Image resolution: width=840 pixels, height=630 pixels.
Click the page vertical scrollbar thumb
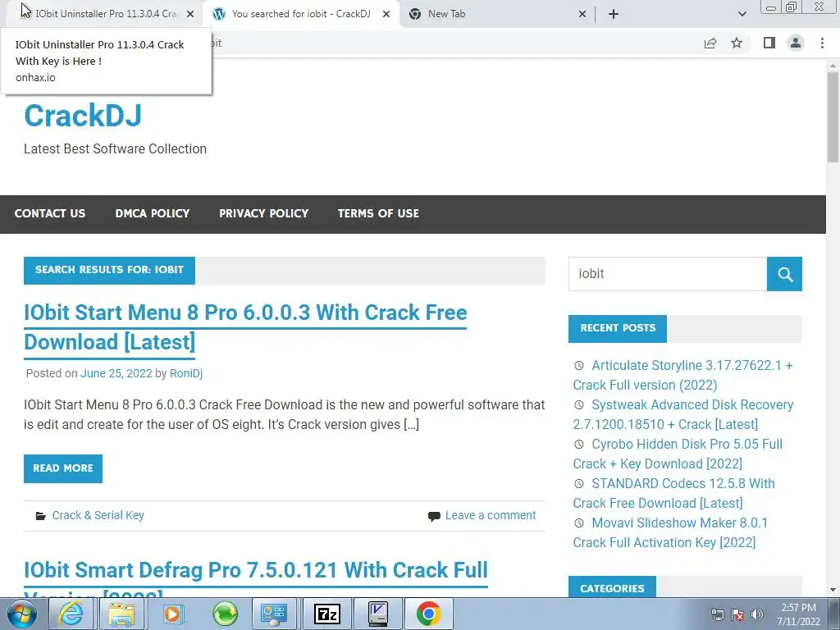pos(833,117)
